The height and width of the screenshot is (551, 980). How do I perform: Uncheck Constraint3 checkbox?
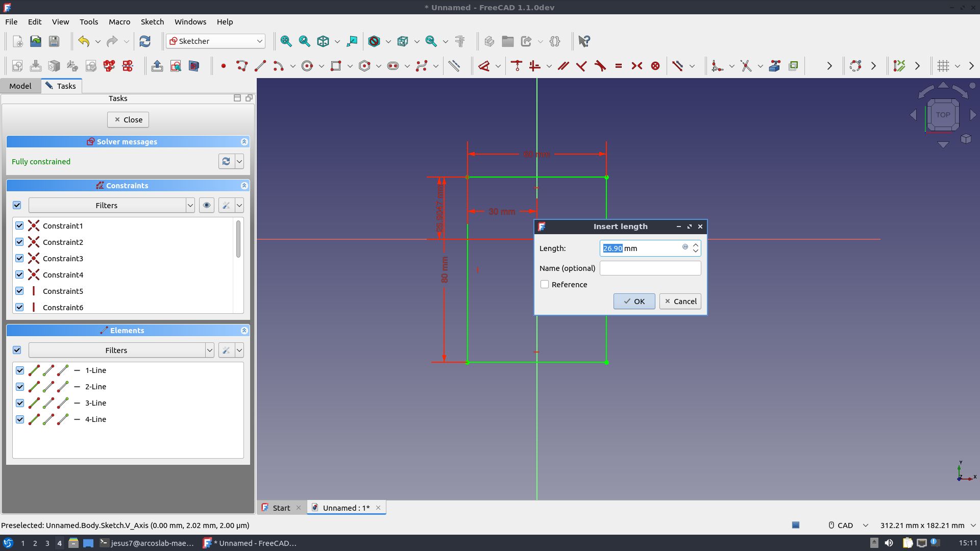point(19,258)
